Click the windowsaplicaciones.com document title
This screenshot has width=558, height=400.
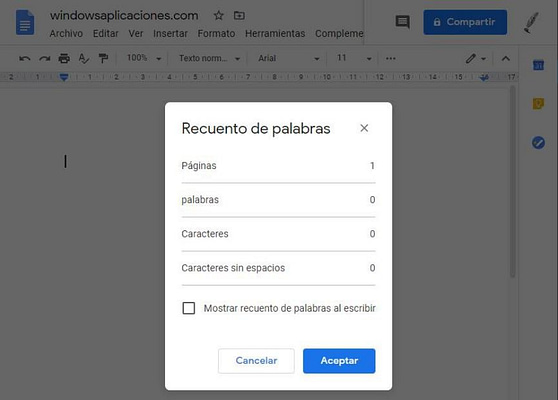click(124, 16)
